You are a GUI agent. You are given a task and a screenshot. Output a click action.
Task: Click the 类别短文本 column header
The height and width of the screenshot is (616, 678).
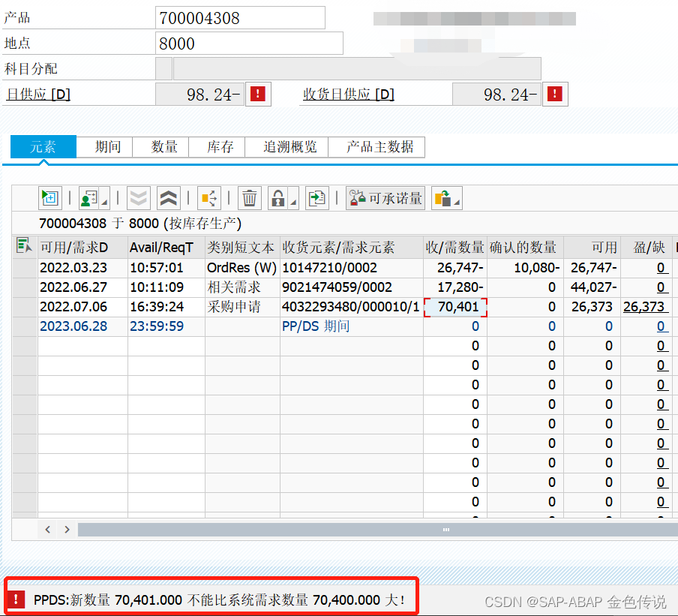[242, 247]
